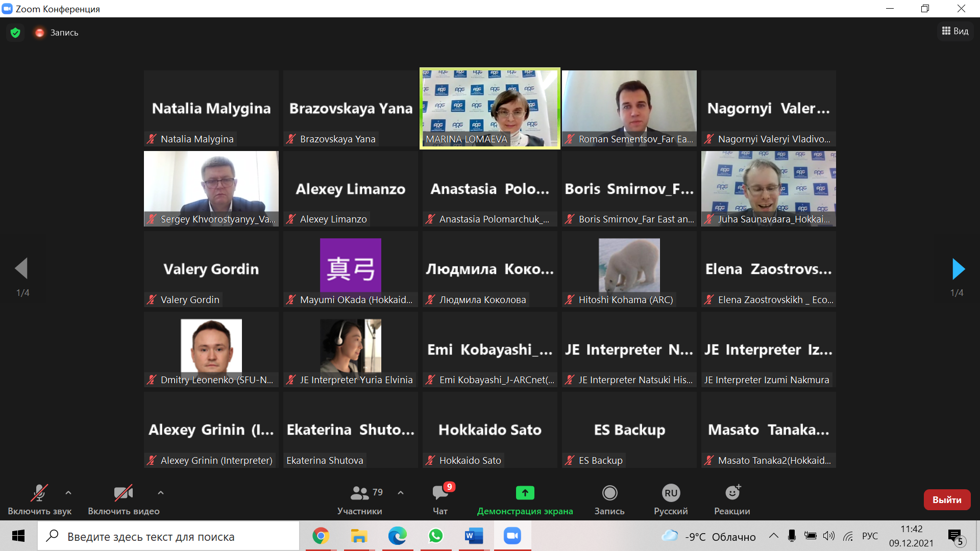
Task: Unmute microphone with Включить звук
Action: [39, 500]
